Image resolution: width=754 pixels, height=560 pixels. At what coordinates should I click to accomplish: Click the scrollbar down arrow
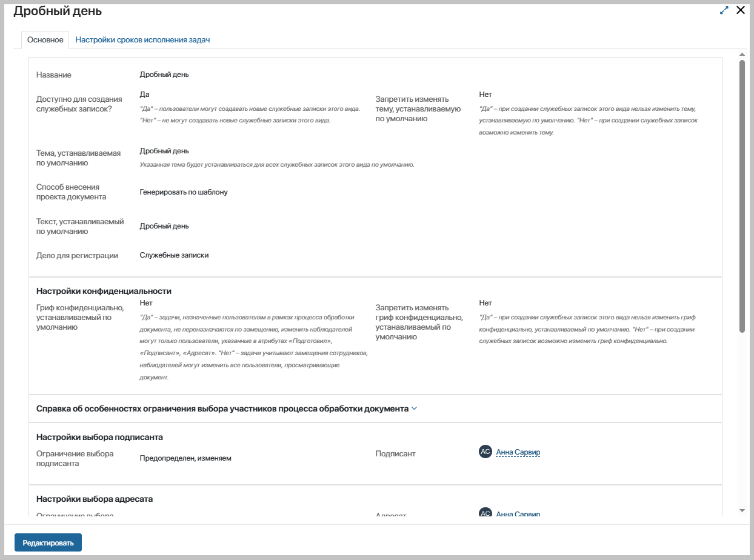pos(742,511)
